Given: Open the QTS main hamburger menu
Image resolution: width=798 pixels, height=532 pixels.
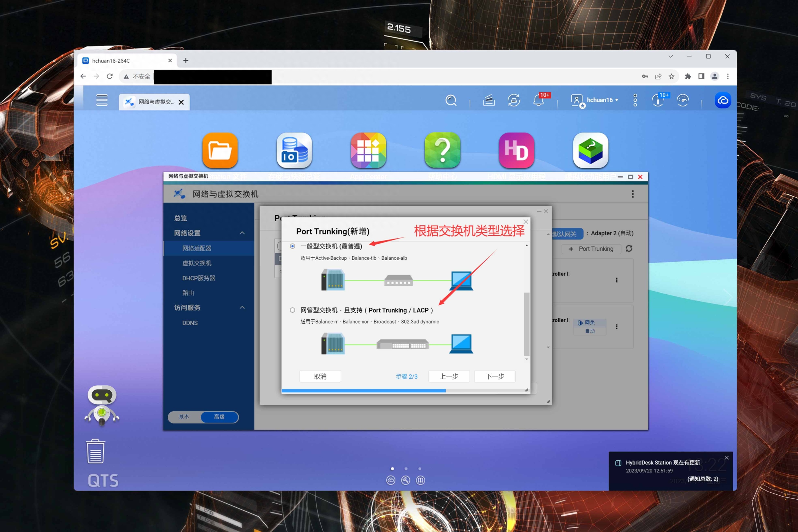Looking at the screenshot, I should pyautogui.click(x=102, y=100).
